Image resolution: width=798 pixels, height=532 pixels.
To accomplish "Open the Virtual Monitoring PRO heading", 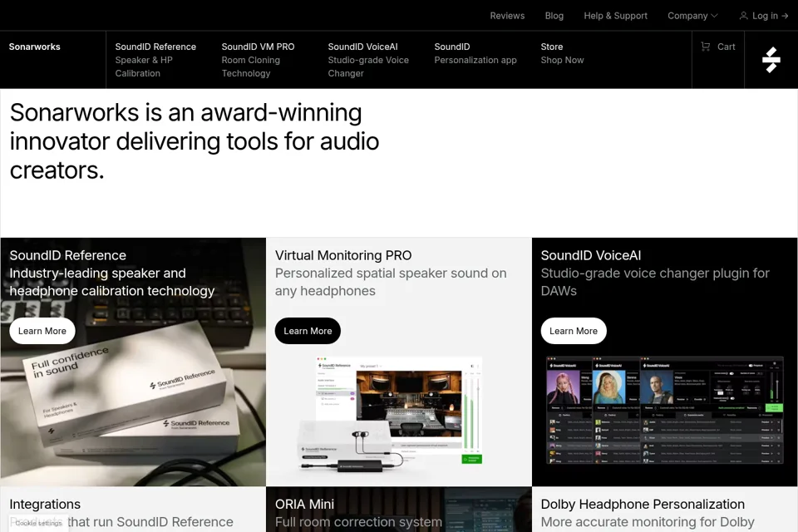I will tap(343, 255).
